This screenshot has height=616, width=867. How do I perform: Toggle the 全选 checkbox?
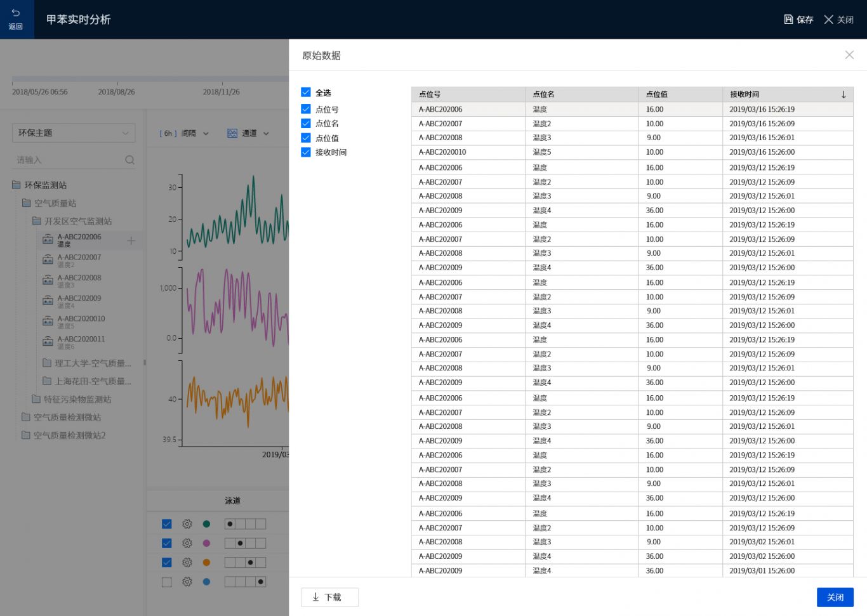pyautogui.click(x=306, y=93)
